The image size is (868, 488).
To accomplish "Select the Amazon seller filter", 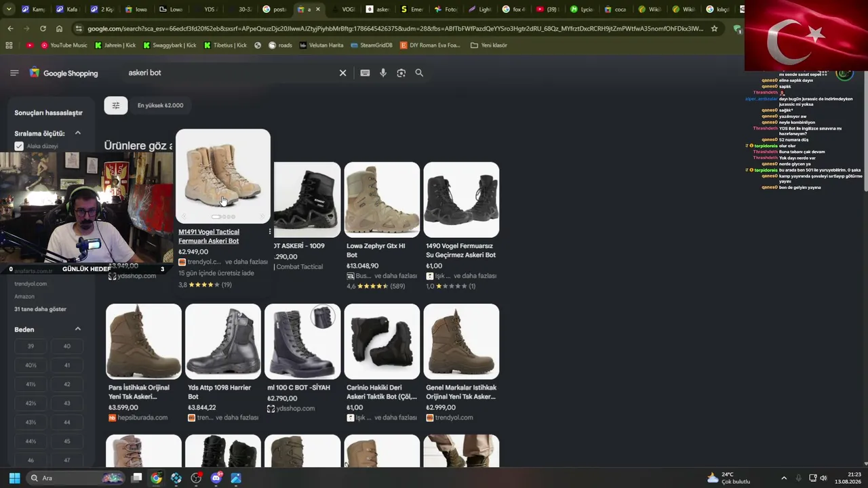I will (24, 296).
